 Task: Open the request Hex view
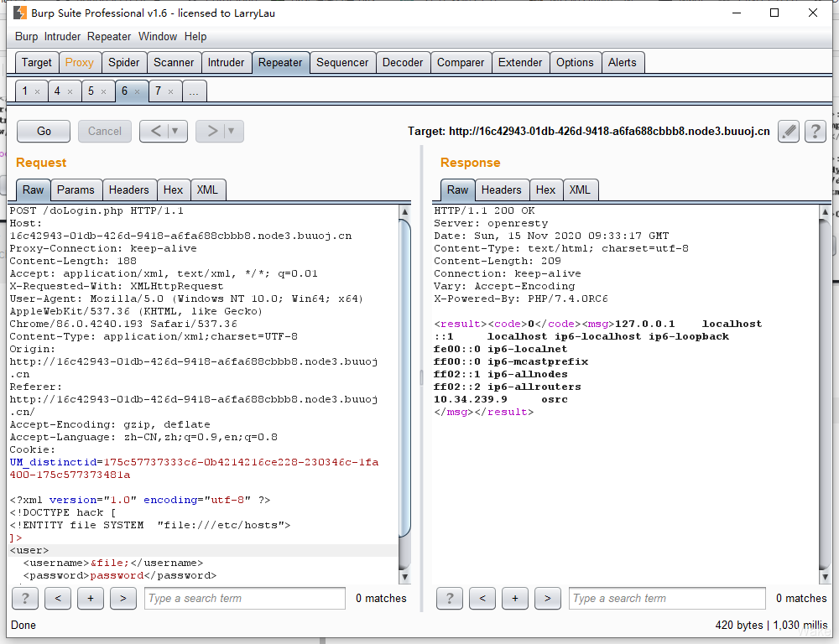174,190
